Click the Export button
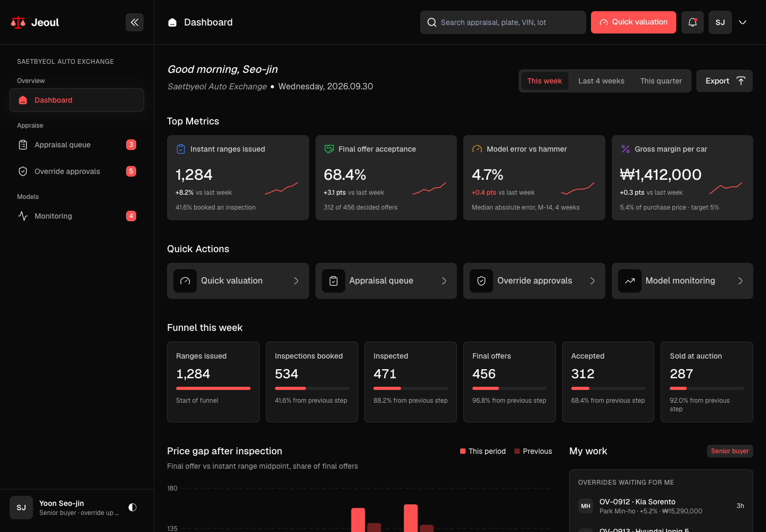Image resolution: width=766 pixels, height=532 pixels. point(725,81)
